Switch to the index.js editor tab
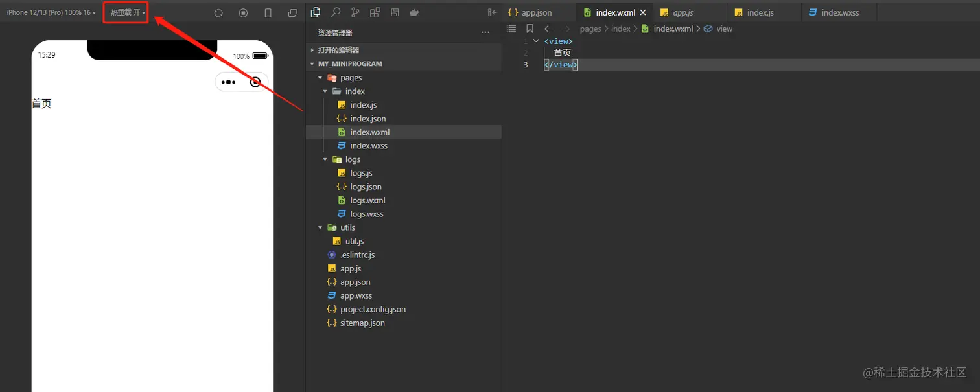This screenshot has width=980, height=392. click(764, 12)
